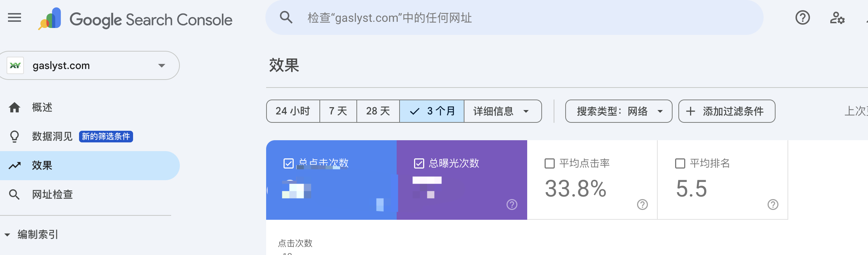Uncheck the 总点击次数 checkbox
Image resolution: width=868 pixels, height=255 pixels.
289,163
